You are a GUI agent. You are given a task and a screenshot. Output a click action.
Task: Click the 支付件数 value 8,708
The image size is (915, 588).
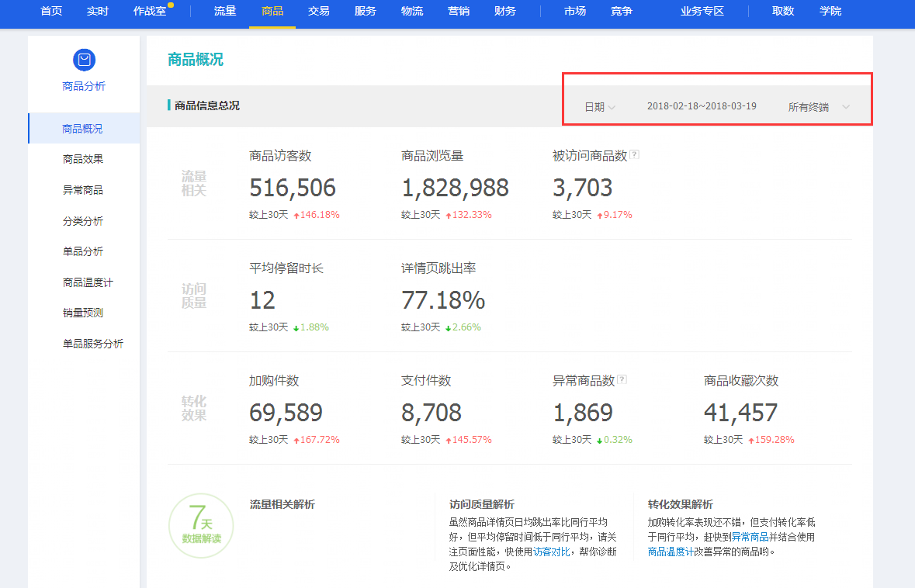[432, 413]
